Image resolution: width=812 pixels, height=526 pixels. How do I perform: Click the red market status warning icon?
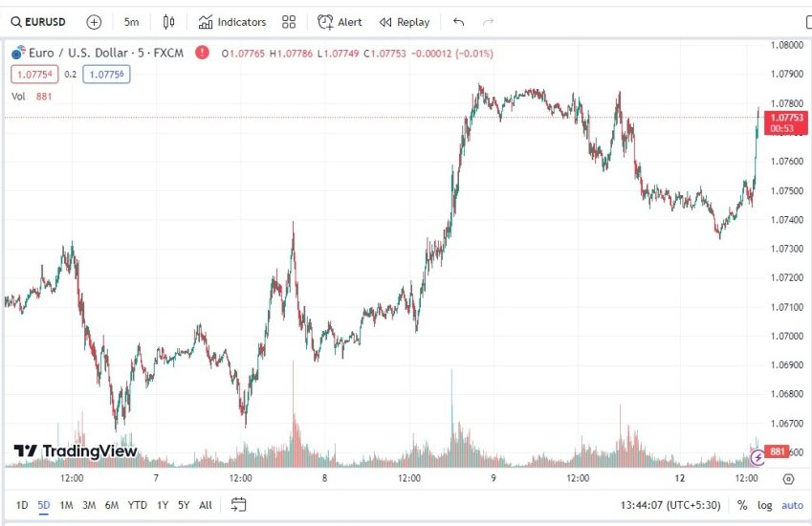click(202, 53)
